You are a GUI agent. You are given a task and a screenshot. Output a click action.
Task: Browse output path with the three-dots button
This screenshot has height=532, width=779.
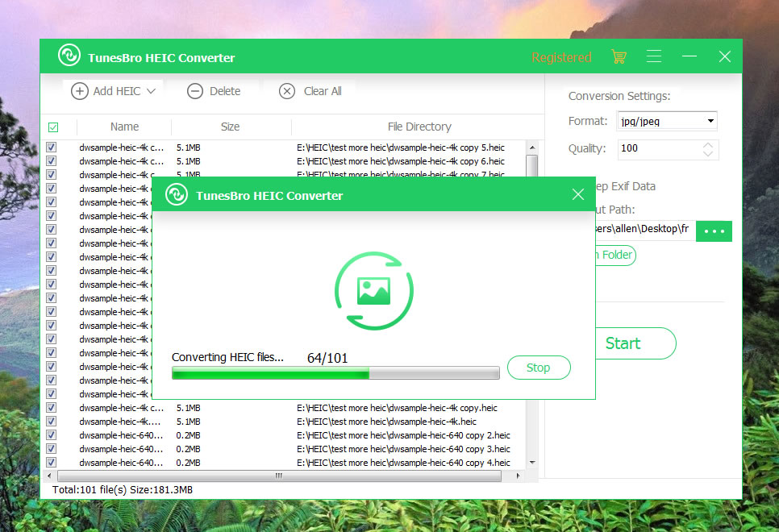click(x=714, y=231)
